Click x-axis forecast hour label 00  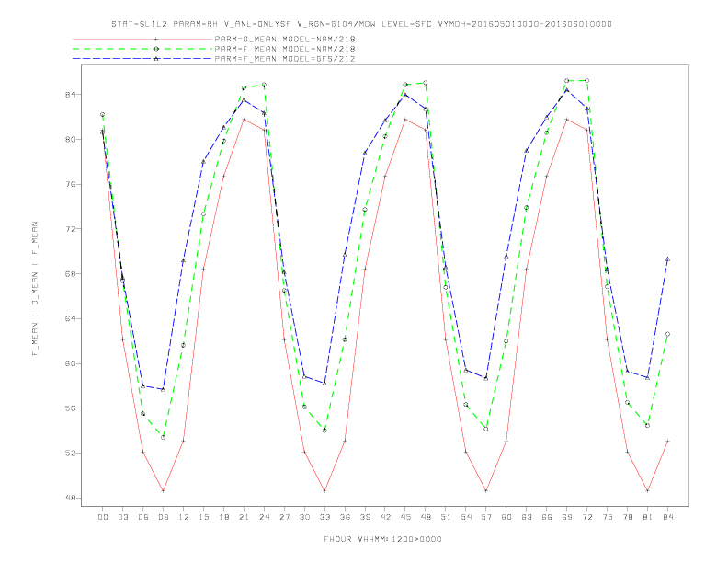[103, 517]
